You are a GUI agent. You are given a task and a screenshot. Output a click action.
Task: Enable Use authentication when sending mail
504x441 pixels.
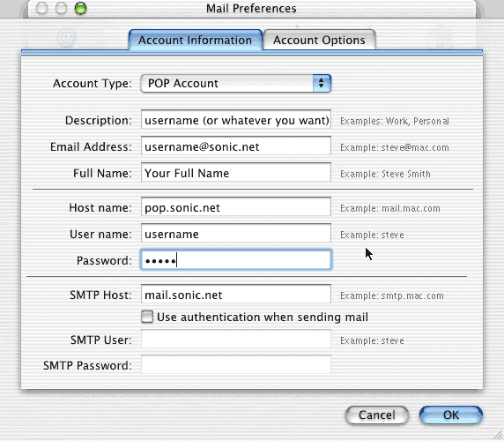tap(147, 317)
